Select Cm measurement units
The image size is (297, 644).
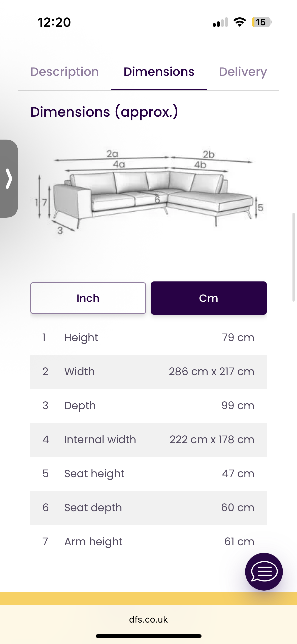[x=209, y=298]
